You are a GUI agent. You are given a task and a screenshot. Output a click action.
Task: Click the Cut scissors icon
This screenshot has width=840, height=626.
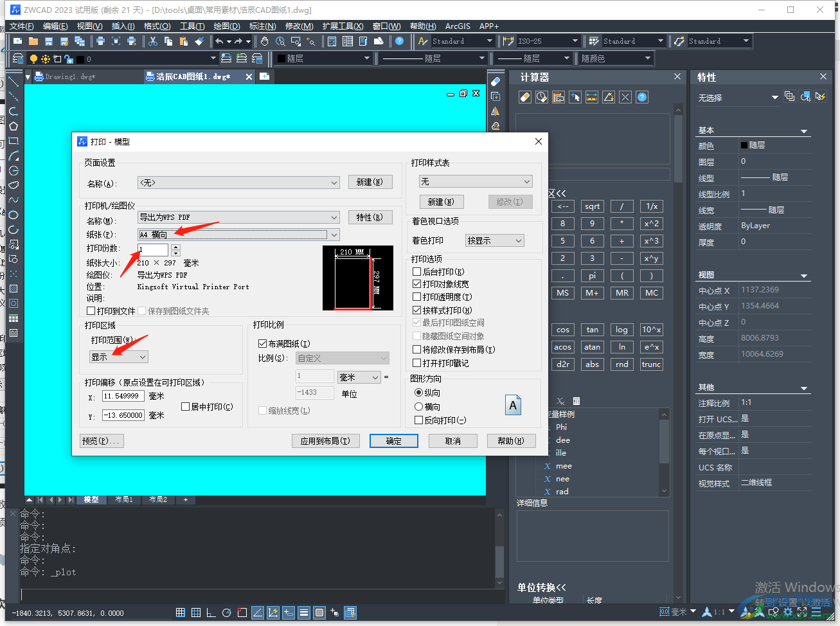pyautogui.click(x=153, y=41)
